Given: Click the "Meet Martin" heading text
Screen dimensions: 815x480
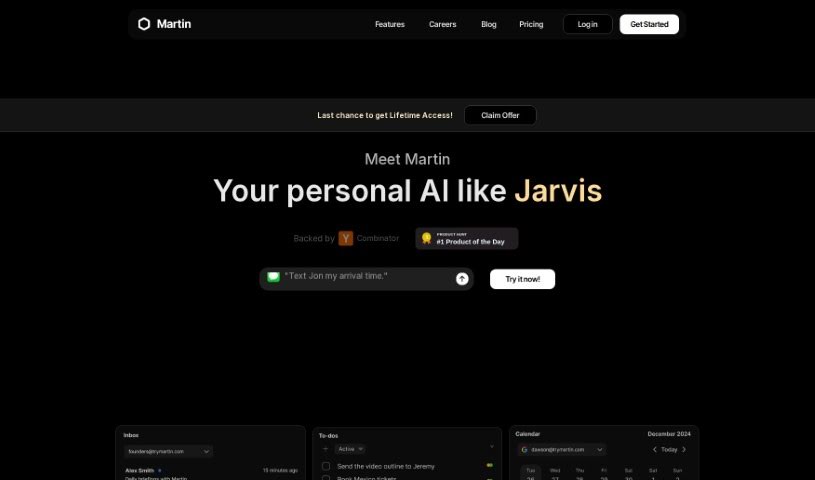Looking at the screenshot, I should tap(408, 159).
